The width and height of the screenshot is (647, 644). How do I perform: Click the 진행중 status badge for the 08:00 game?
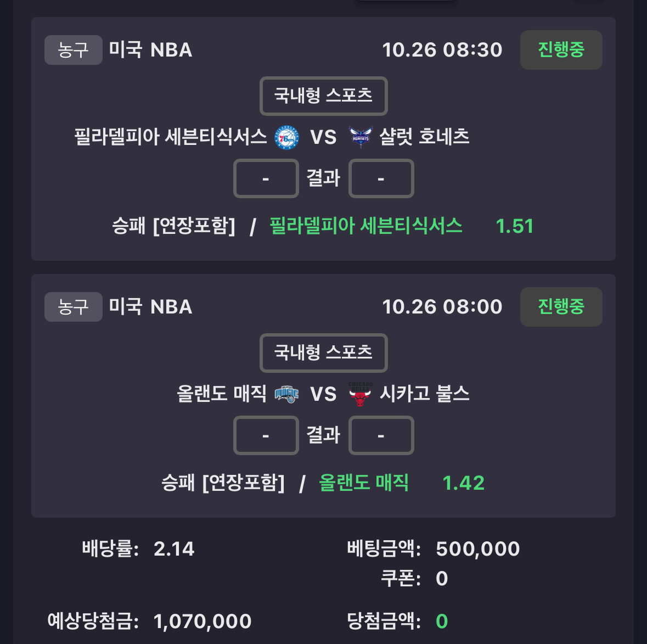click(x=561, y=307)
